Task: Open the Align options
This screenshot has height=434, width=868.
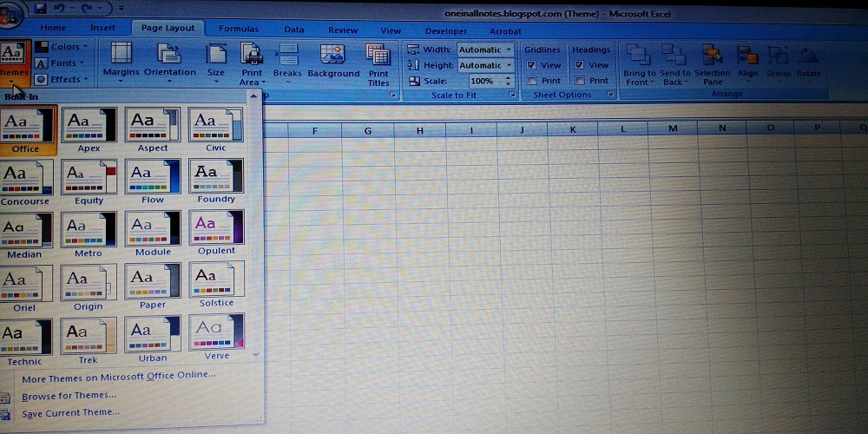Action: click(748, 64)
